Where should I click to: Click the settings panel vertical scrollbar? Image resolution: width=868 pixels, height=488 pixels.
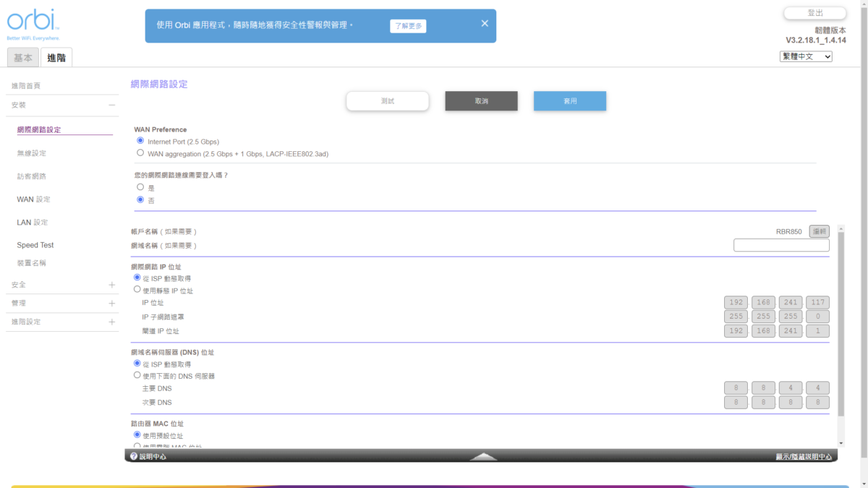[841, 324]
